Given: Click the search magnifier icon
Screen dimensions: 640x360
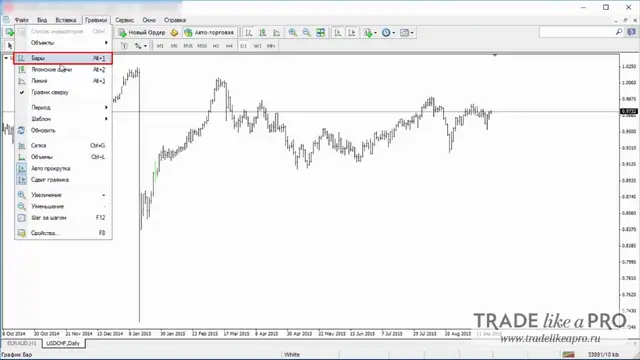Looking at the screenshot, I should 619,32.
